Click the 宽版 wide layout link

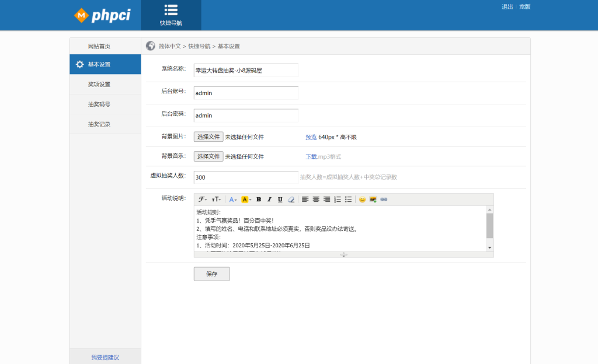click(x=525, y=6)
